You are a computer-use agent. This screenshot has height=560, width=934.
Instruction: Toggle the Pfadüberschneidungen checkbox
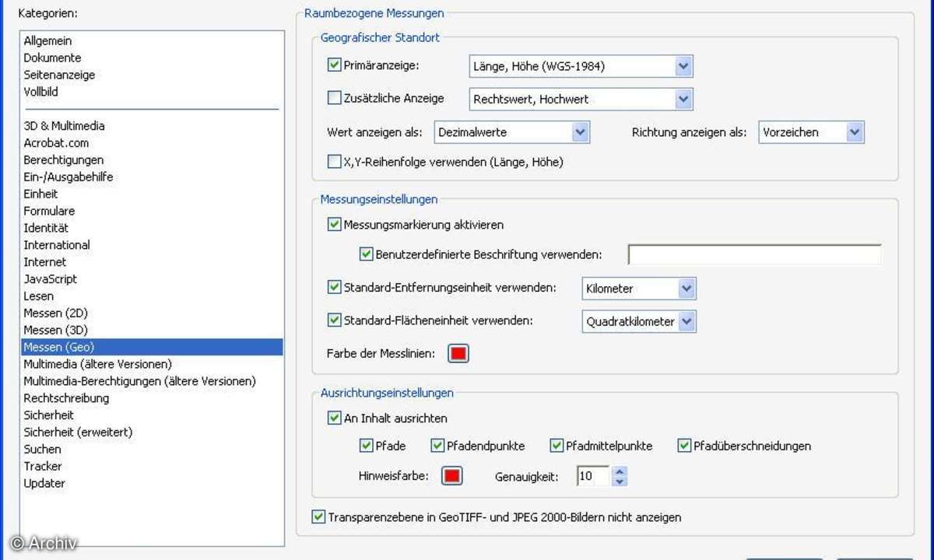click(x=684, y=446)
